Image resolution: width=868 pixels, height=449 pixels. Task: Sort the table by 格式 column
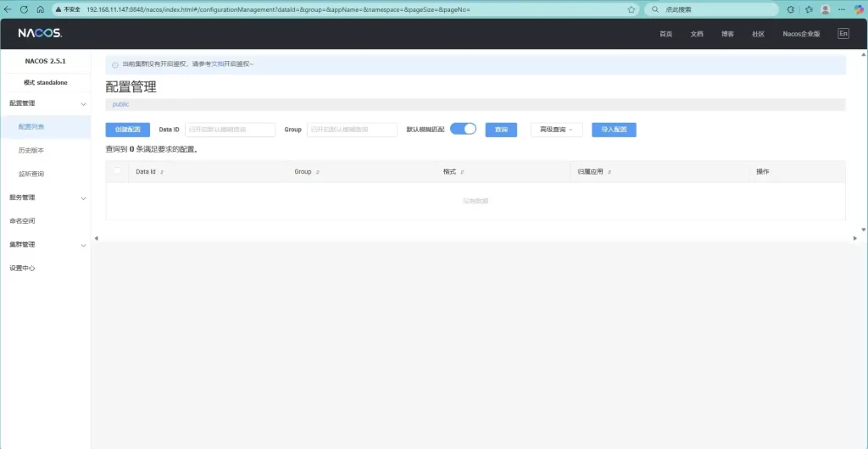point(463,172)
